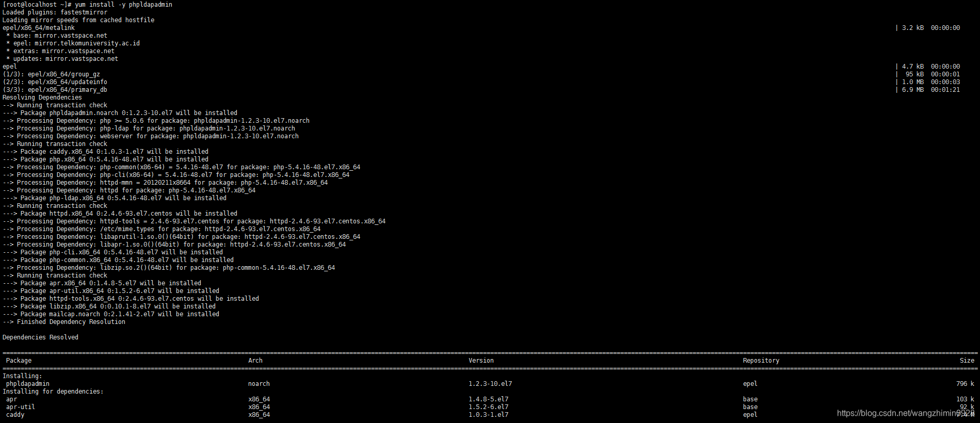The image size is (980, 423).
Task: Select 'libzip.so.2()(64bit)' dependency line
Action: 169,268
